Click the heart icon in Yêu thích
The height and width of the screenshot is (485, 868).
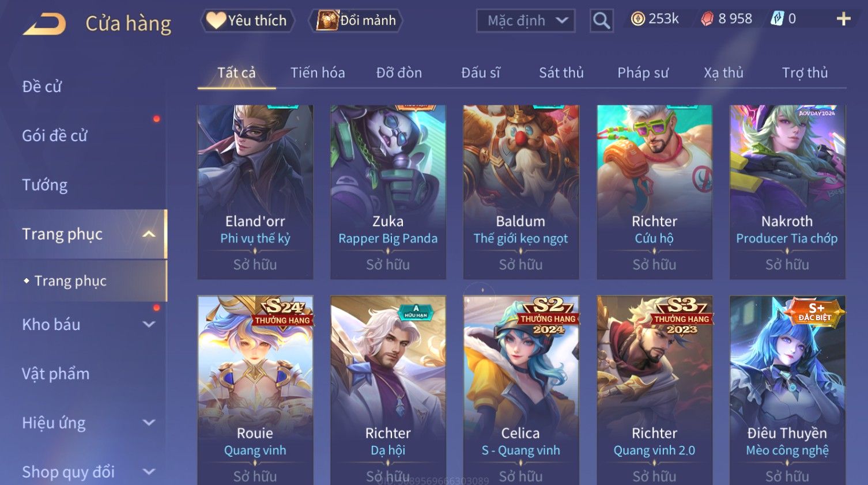click(216, 20)
